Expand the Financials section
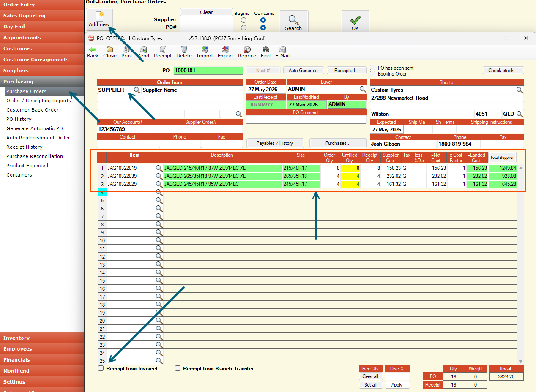This screenshot has width=536, height=392. coord(42,360)
